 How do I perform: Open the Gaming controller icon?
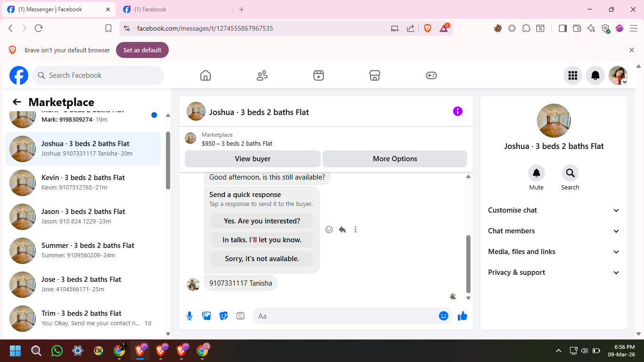coord(431,75)
